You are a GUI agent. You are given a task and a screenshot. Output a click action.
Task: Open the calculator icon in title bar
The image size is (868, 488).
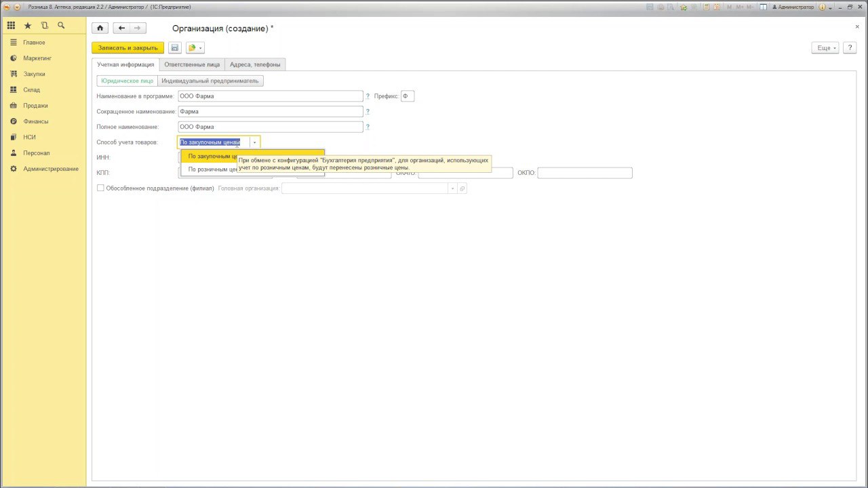click(706, 7)
